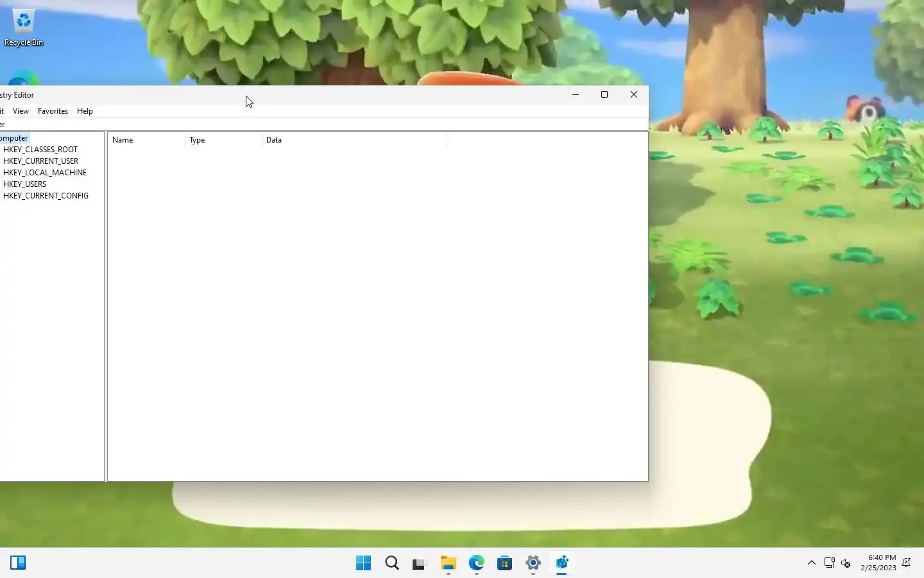Open Microsoft Store from the taskbar
The height and width of the screenshot is (578, 924).
point(504,563)
